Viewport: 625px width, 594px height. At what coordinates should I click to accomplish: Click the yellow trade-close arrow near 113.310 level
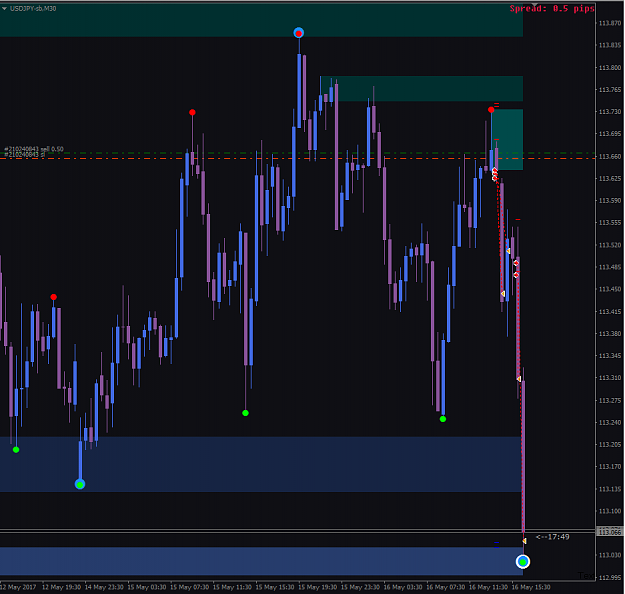click(x=519, y=379)
